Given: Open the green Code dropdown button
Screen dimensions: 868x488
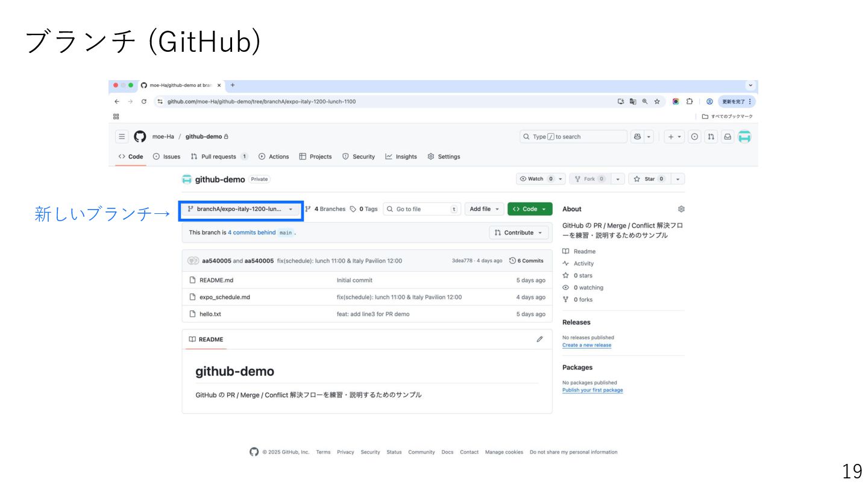Looking at the screenshot, I should point(530,209).
